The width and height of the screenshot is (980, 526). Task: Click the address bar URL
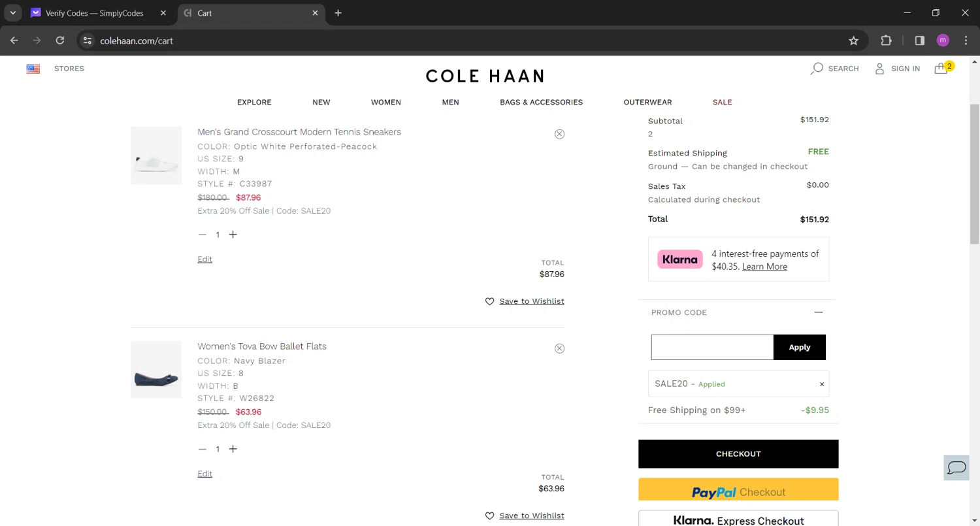click(x=137, y=41)
